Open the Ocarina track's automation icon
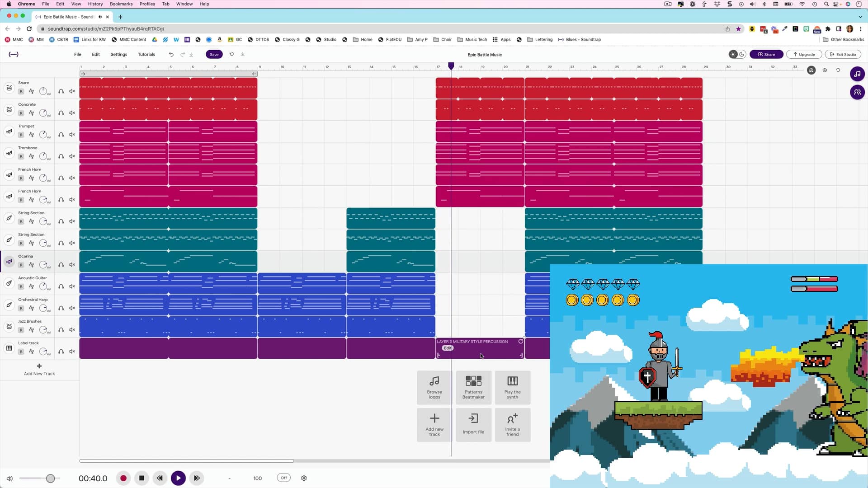Image resolution: width=868 pixels, height=488 pixels. (x=32, y=265)
